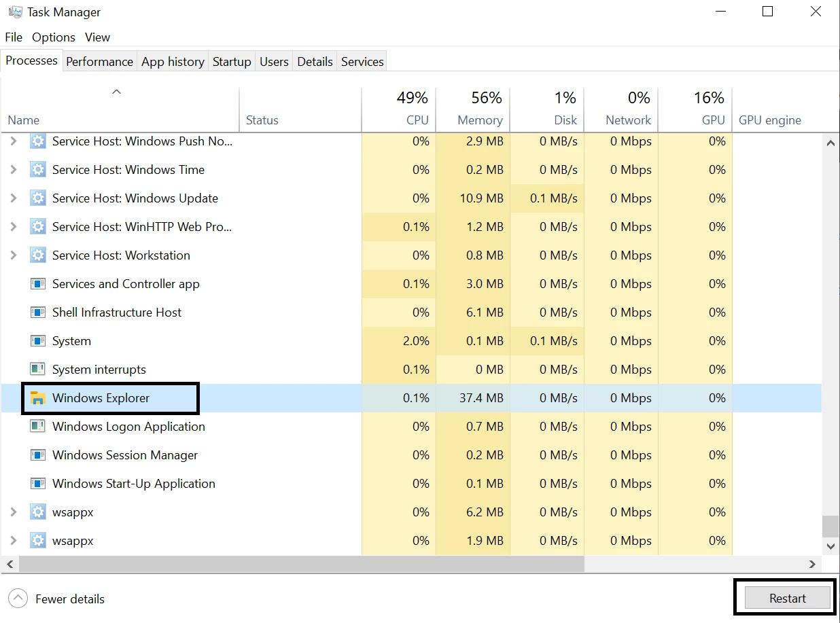Viewport: 840px width, 623px height.
Task: Click the Shell Infrastructure Host icon
Action: coord(38,313)
